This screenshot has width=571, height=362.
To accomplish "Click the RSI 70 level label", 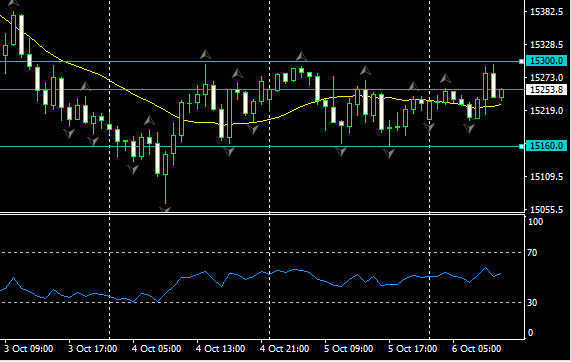I will (532, 253).
